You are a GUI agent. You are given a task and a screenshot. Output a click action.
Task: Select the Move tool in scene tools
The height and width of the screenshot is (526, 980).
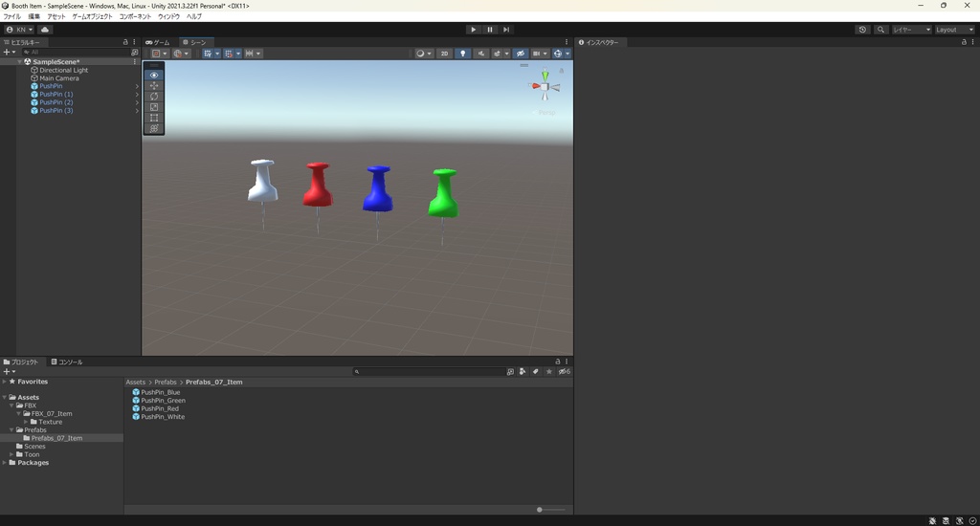point(154,85)
